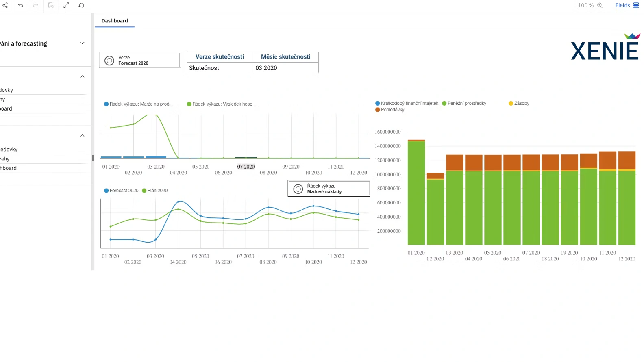Click the zoom magnifier icon beside 100 %
The width and height of the screenshot is (644, 362).
pyautogui.click(x=600, y=5)
